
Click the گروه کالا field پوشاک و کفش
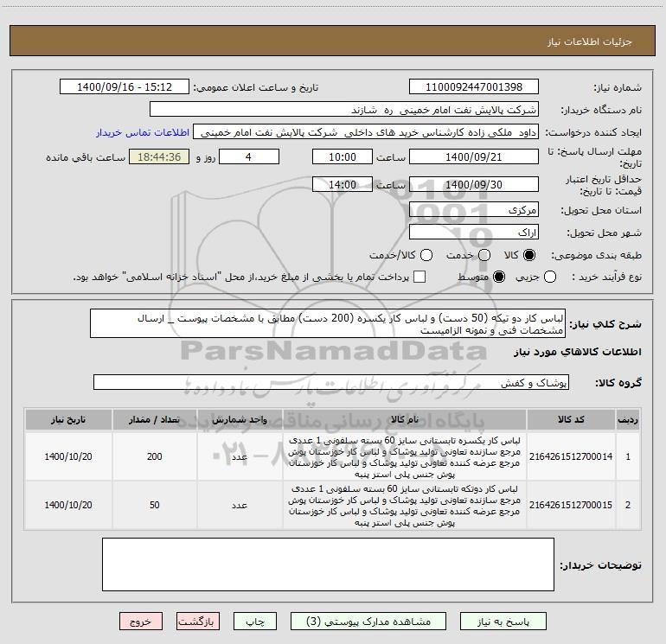331,382
